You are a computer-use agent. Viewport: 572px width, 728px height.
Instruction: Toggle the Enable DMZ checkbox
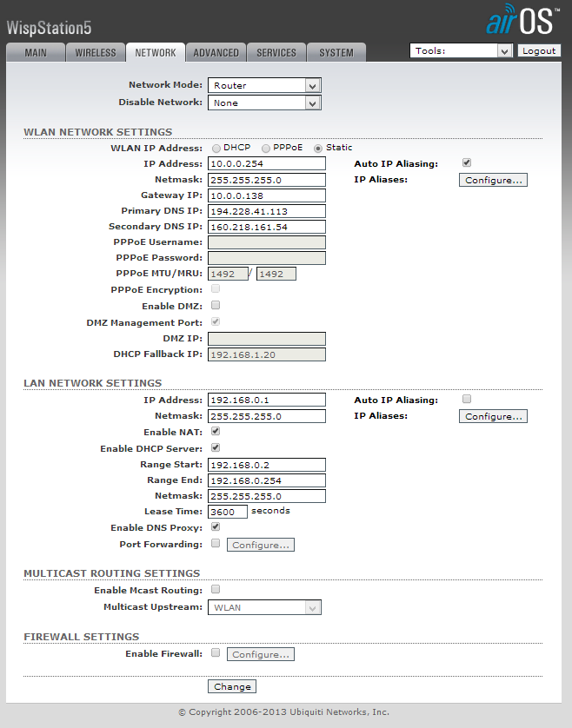[x=216, y=305]
